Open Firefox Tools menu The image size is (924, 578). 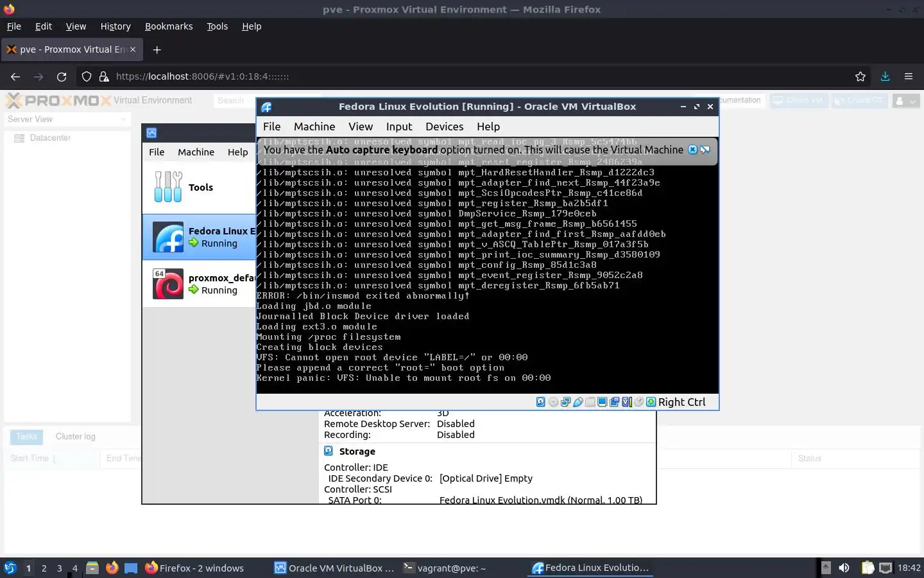click(217, 26)
